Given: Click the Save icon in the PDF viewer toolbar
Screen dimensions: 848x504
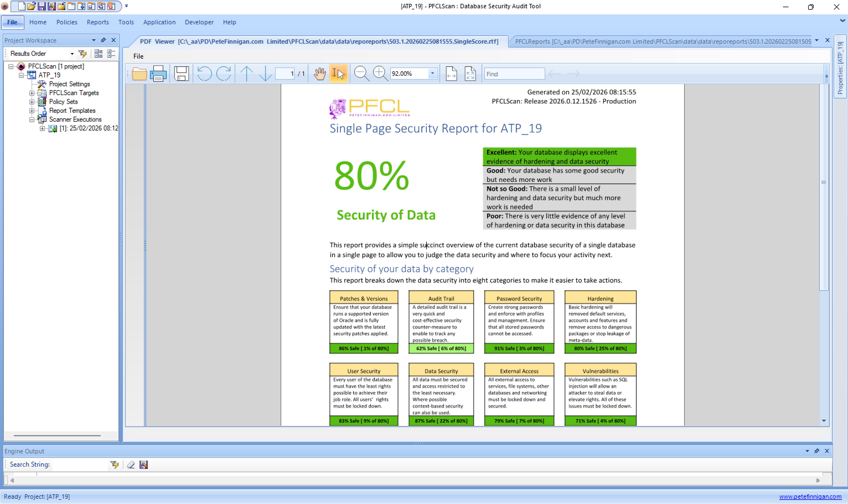Looking at the screenshot, I should click(x=181, y=73).
